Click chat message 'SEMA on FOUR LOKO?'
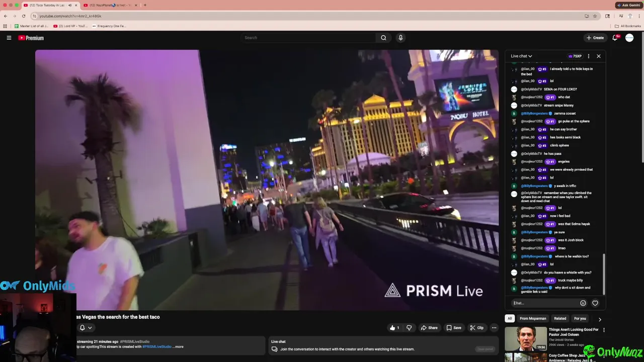644x362 pixels. point(561,89)
